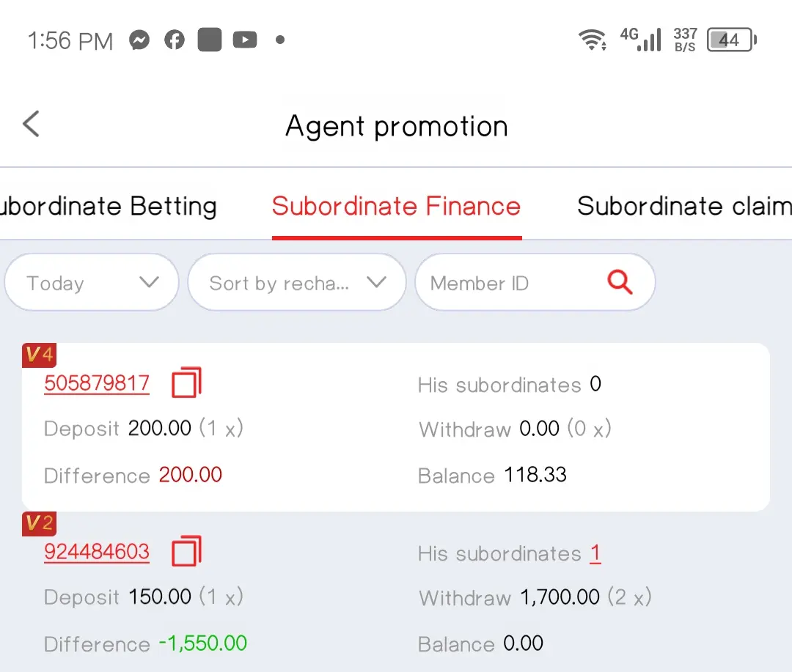Copy member ID 505879817
The height and width of the screenshot is (672, 792).
click(186, 383)
